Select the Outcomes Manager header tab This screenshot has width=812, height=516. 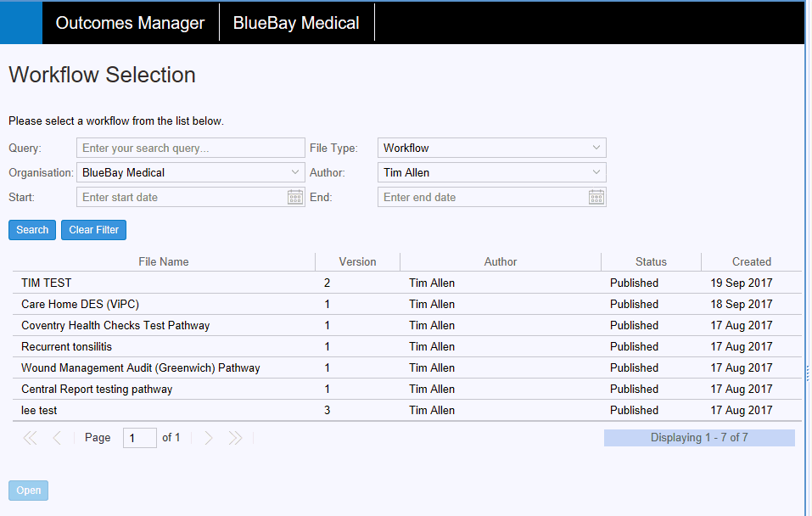(x=130, y=23)
